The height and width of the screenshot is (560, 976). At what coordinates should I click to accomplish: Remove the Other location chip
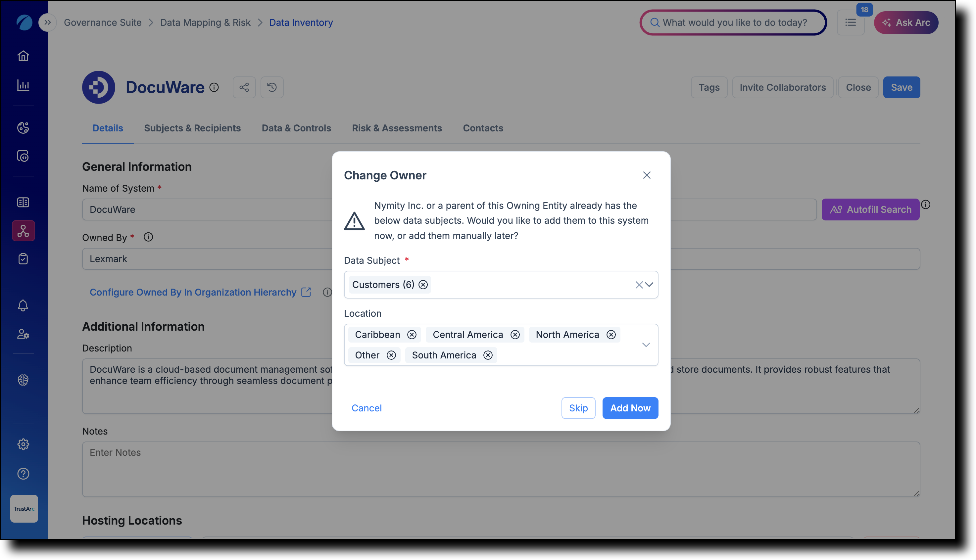click(x=391, y=355)
